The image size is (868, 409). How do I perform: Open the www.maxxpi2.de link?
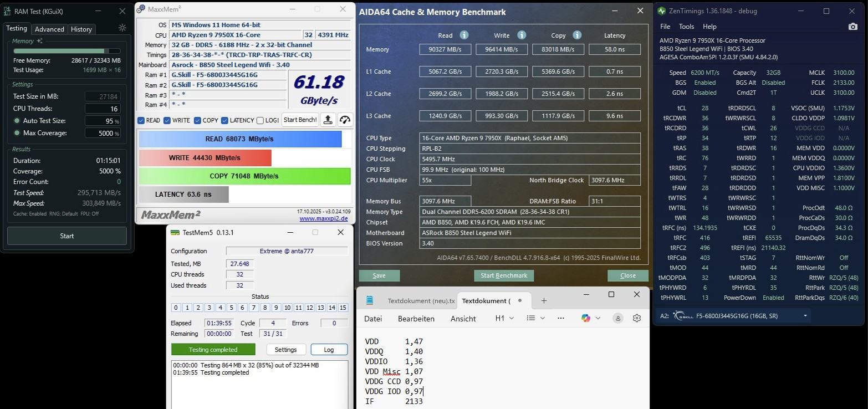(x=324, y=218)
